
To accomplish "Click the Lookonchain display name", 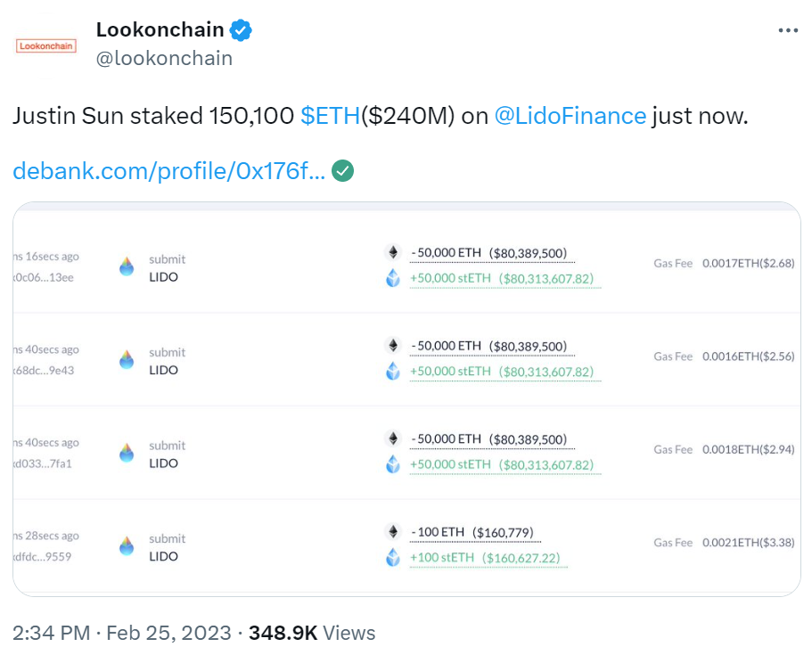I will click(160, 30).
